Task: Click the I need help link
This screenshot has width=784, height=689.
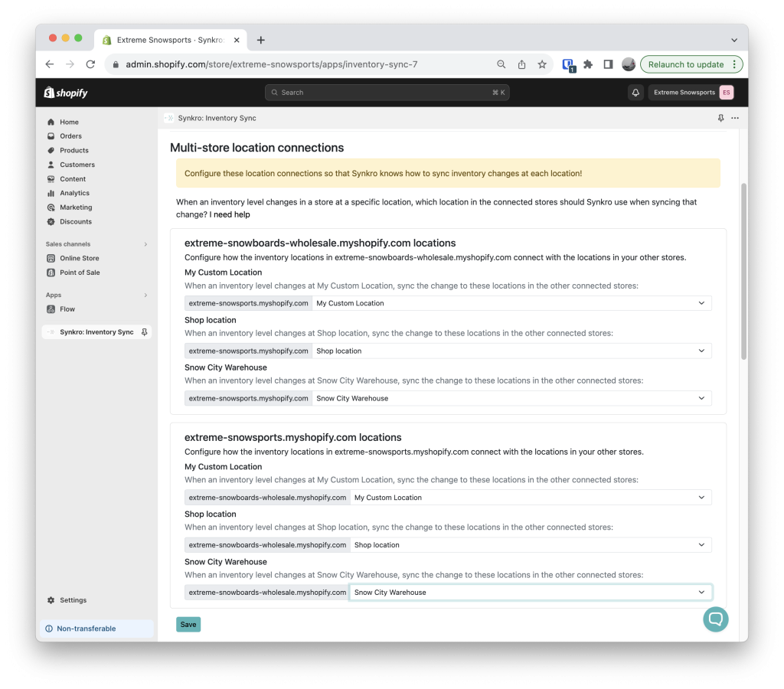Action: [x=231, y=214]
